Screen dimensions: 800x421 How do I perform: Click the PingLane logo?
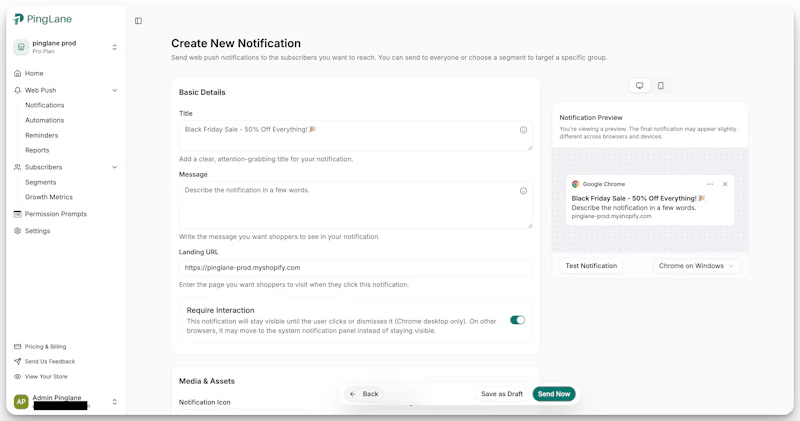[x=42, y=19]
